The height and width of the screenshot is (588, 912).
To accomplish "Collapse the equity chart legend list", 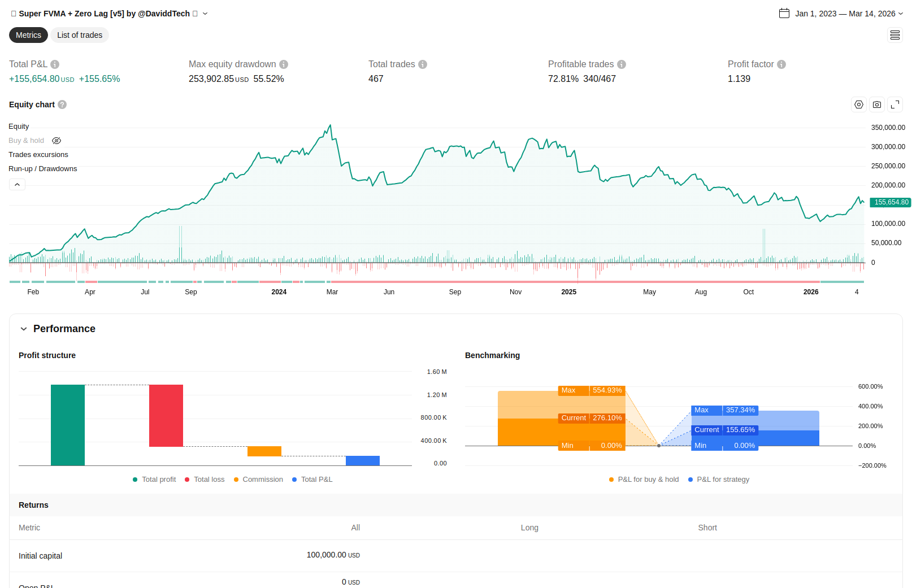I will click(x=17, y=185).
